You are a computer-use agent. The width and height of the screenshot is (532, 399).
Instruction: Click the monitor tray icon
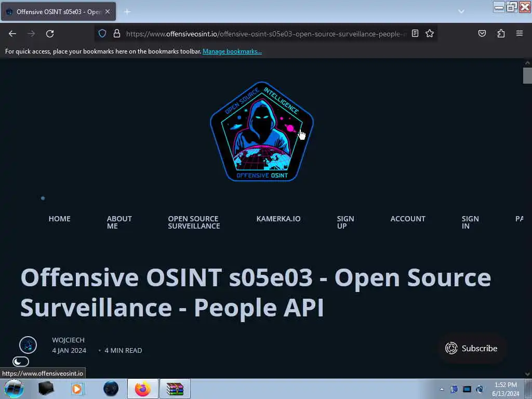[x=467, y=389]
